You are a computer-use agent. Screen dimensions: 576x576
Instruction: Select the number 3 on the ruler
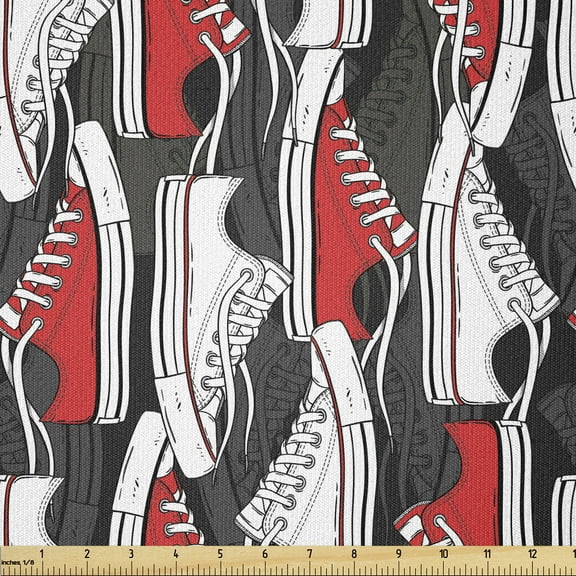click(131, 554)
